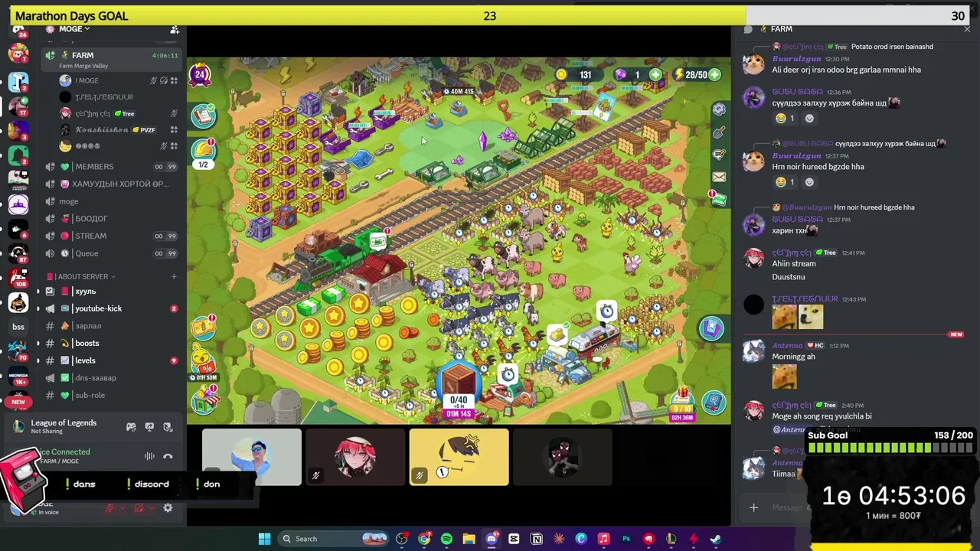980x551 pixels.
Task: Open File Explorer from the taskbar
Action: [x=469, y=539]
